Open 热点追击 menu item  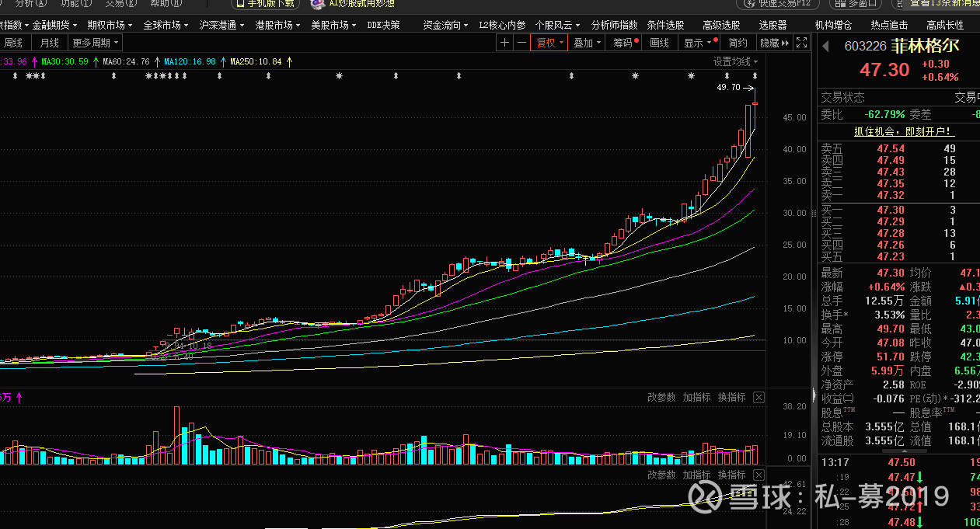point(890,25)
